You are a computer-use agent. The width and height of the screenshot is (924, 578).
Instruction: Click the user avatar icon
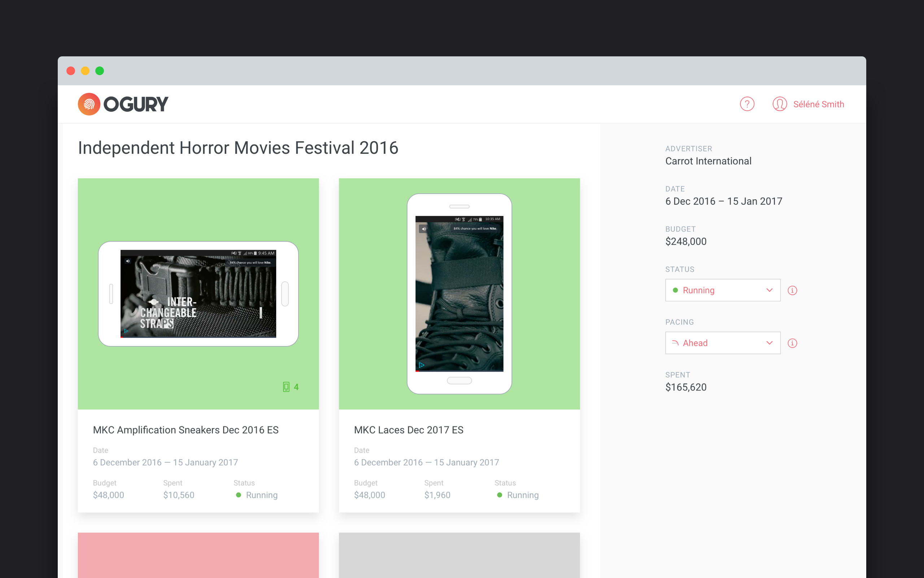[x=780, y=104]
